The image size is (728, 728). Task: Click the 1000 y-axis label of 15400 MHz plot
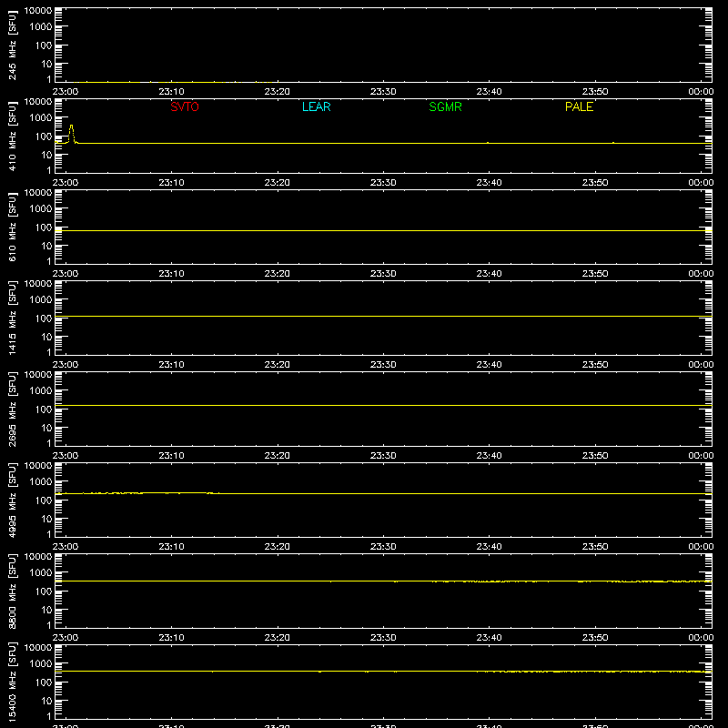tap(41, 664)
